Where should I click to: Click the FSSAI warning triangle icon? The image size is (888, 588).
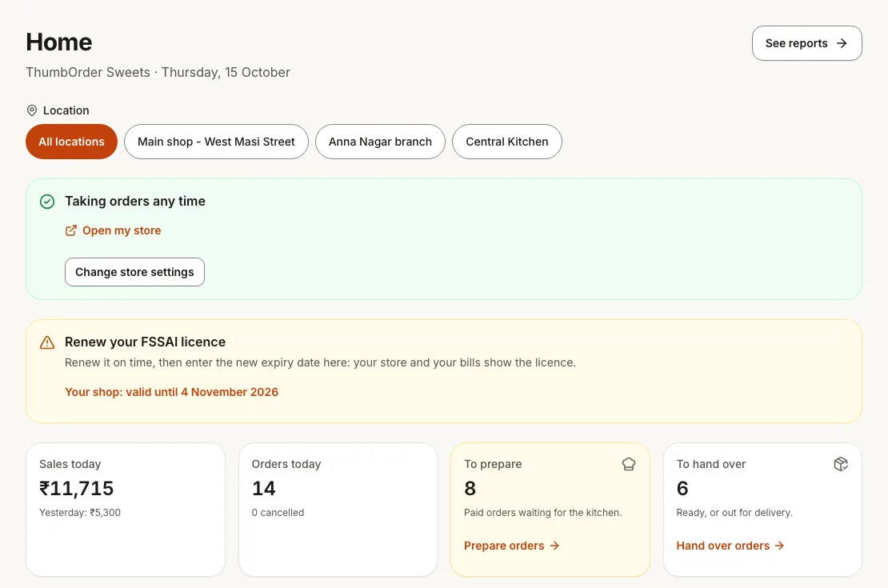click(47, 342)
